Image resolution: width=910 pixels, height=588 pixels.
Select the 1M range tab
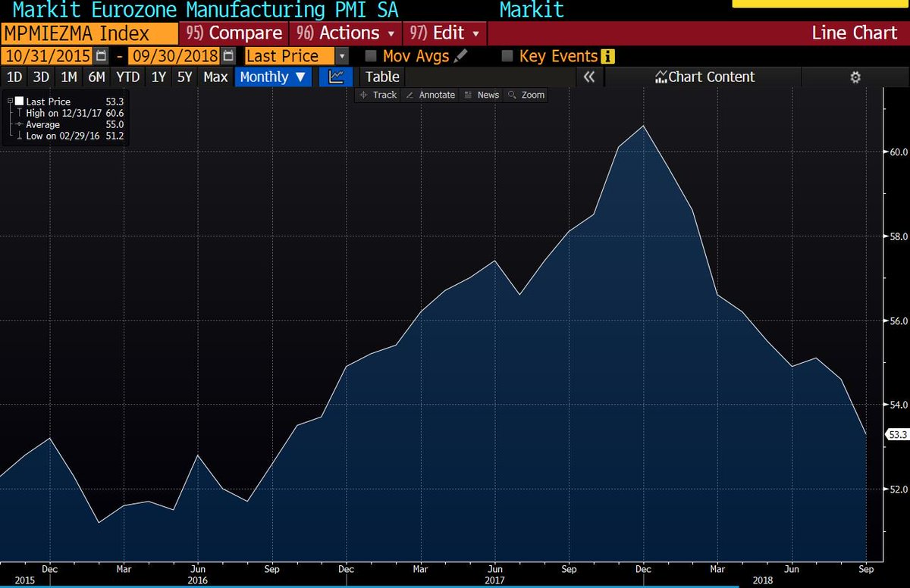pyautogui.click(x=69, y=77)
